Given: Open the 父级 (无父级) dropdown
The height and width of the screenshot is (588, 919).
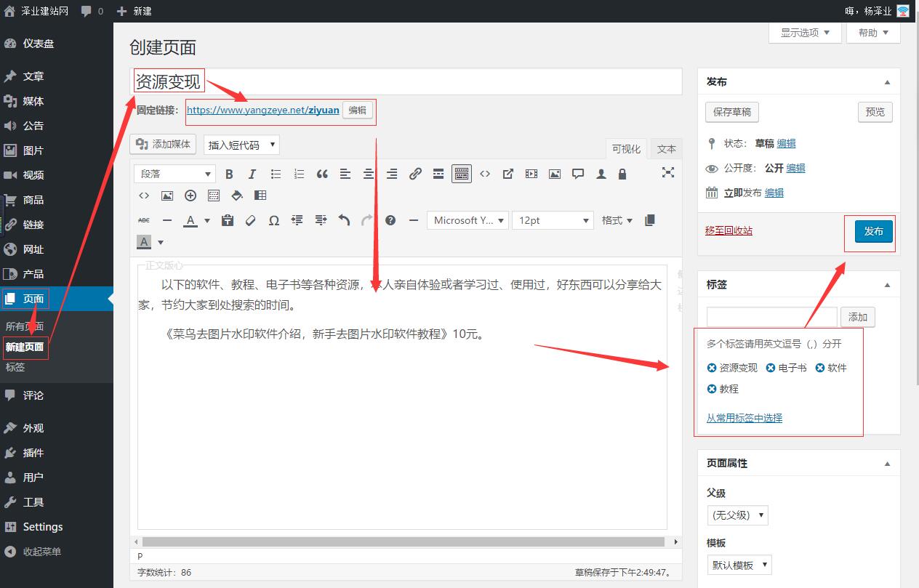Looking at the screenshot, I should pyautogui.click(x=737, y=515).
